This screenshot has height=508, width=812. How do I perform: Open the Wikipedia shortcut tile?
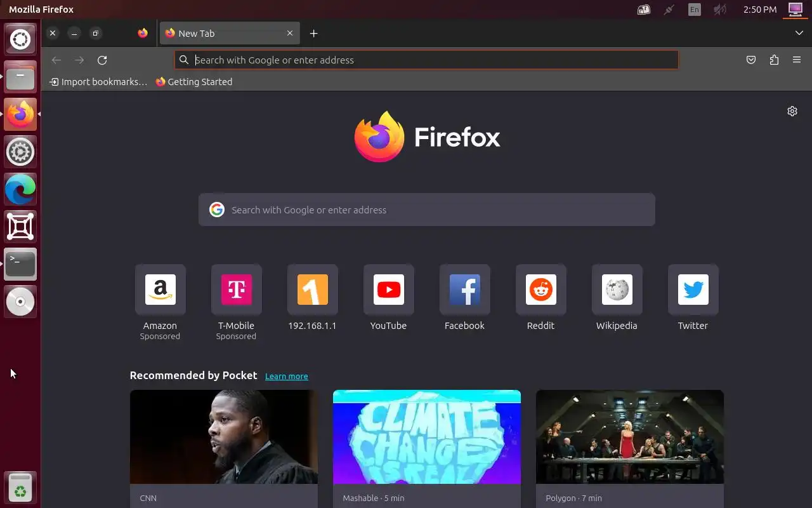[x=617, y=290]
